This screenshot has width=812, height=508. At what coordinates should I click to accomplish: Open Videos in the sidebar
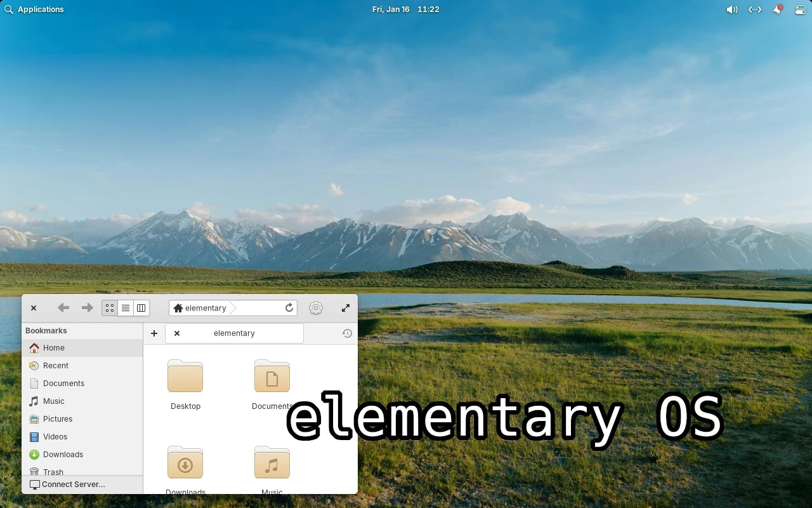pos(82,437)
